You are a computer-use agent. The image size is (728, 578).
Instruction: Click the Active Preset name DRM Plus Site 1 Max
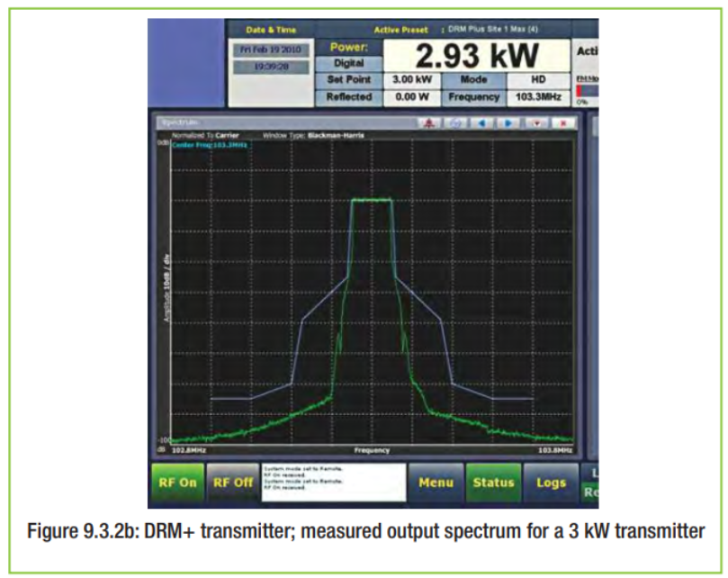coord(492,30)
